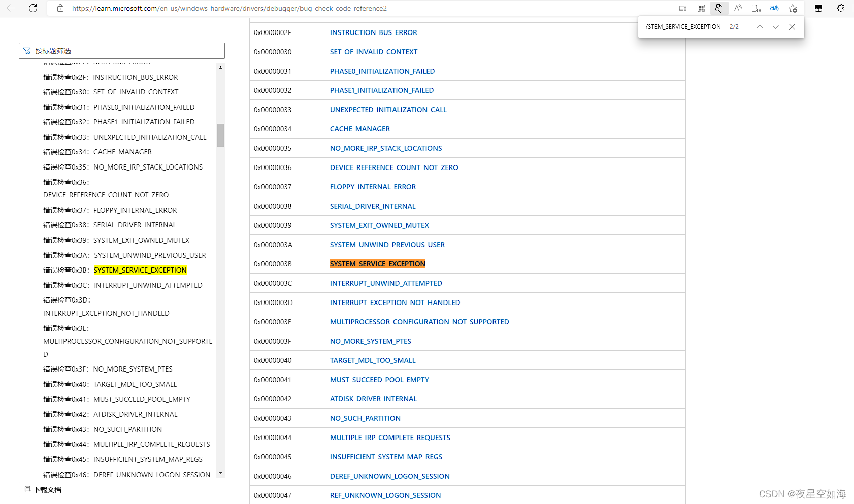Viewport: 854px width, 504px height.
Task: Click the browser back arrow
Action: point(11,8)
